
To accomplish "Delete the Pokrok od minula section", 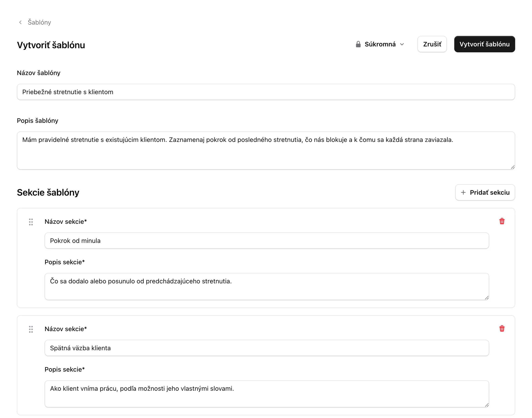I will pyautogui.click(x=502, y=221).
